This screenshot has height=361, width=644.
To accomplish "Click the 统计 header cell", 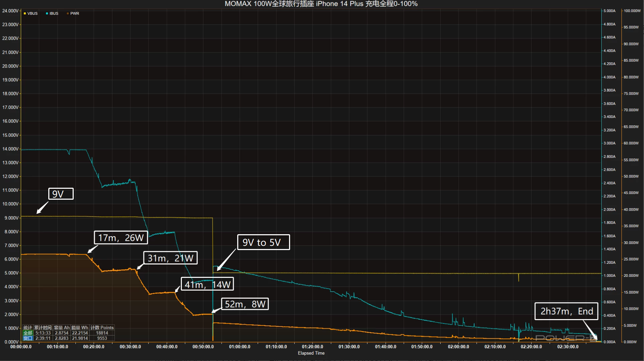I will point(28,328).
